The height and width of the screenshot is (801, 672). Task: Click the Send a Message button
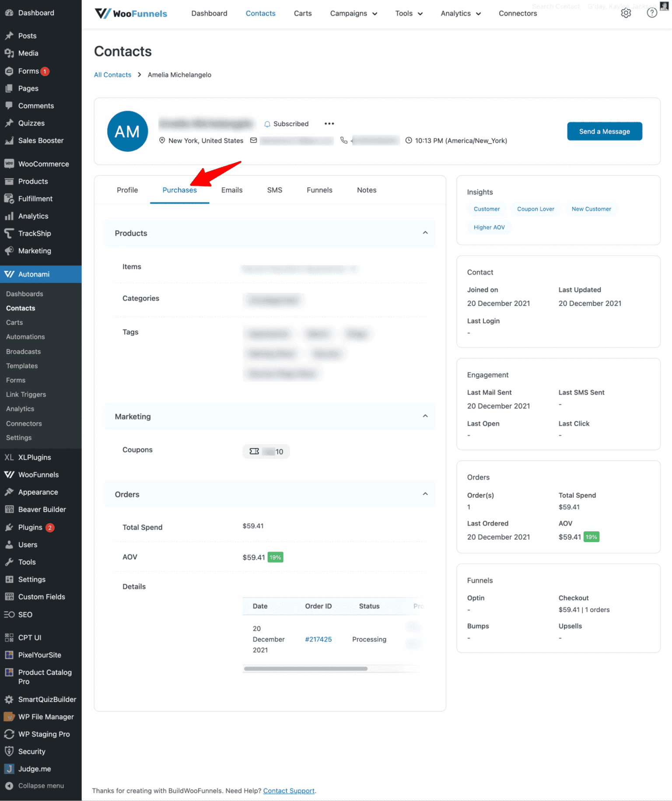604,131
